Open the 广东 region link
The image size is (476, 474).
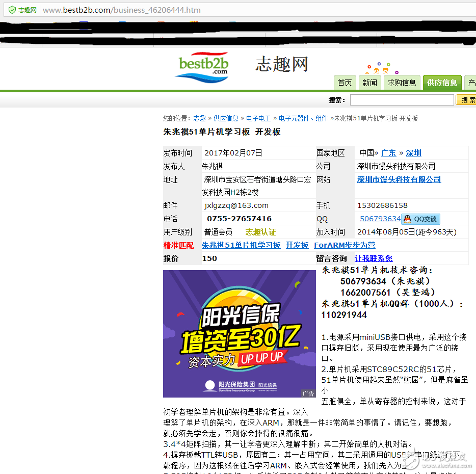pos(388,153)
